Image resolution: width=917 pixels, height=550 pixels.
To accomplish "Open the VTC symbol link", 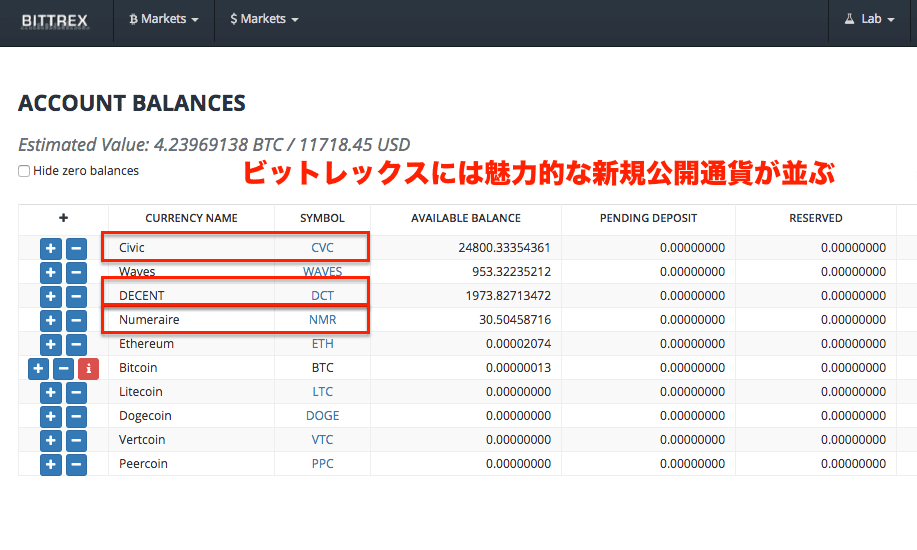I will (322, 439).
